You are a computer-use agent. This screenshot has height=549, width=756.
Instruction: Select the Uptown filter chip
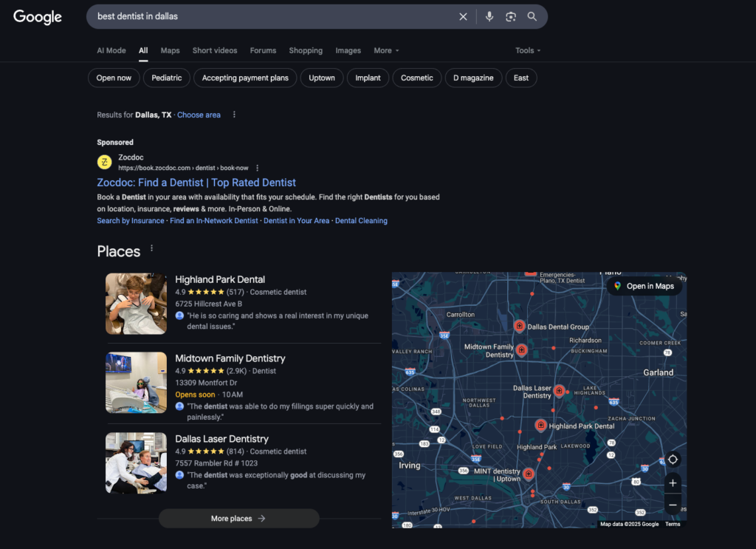(x=322, y=78)
